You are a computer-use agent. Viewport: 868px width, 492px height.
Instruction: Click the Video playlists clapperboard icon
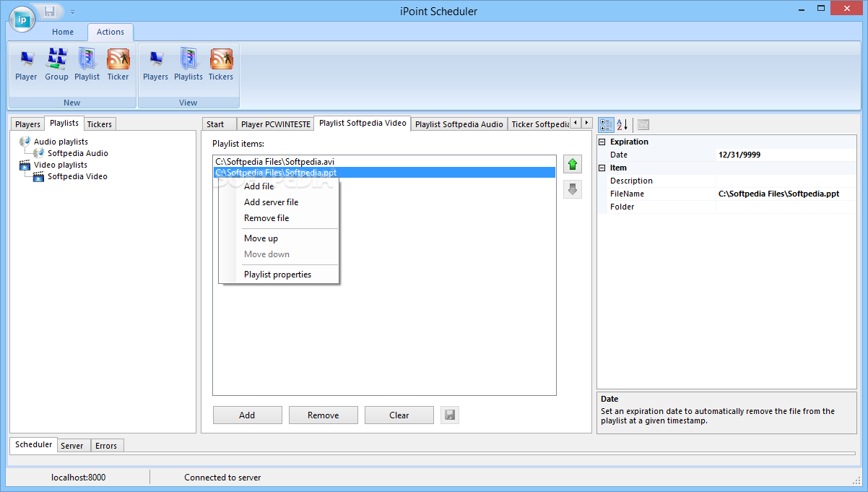25,165
